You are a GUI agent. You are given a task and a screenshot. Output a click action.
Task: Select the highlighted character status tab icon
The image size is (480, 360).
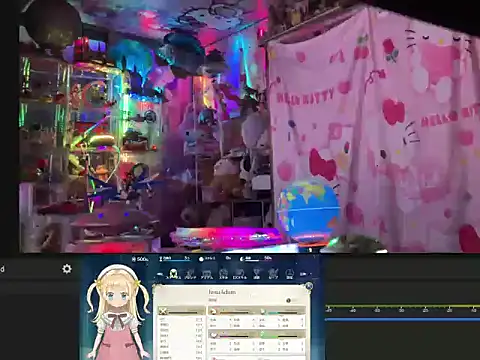(173, 274)
